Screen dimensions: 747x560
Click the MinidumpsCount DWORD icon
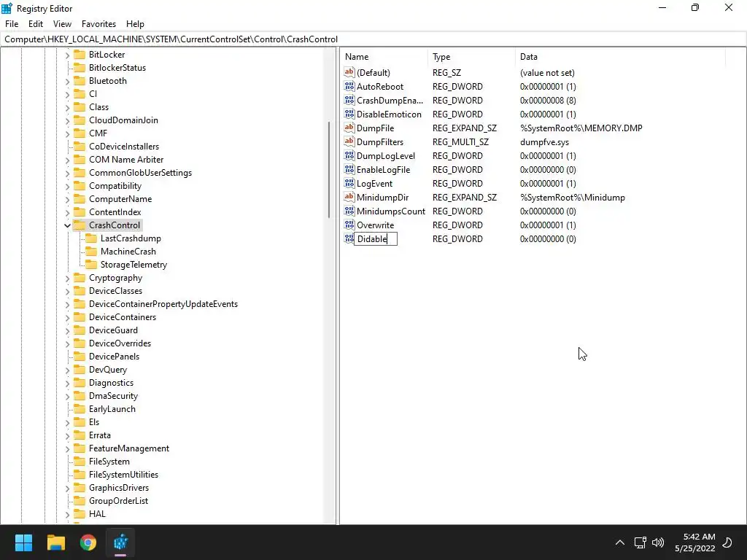349,211
